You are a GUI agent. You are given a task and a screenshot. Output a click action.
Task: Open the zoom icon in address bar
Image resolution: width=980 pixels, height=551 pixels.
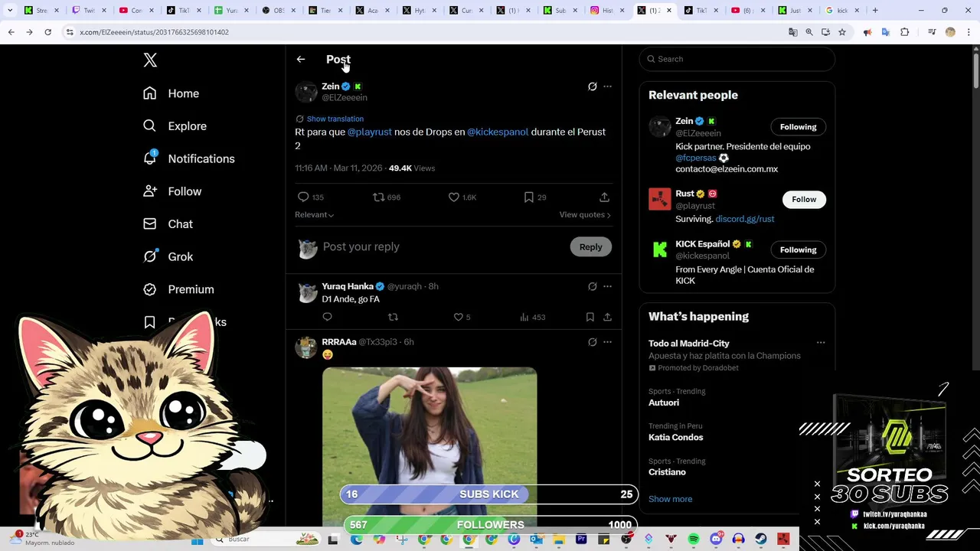click(809, 32)
